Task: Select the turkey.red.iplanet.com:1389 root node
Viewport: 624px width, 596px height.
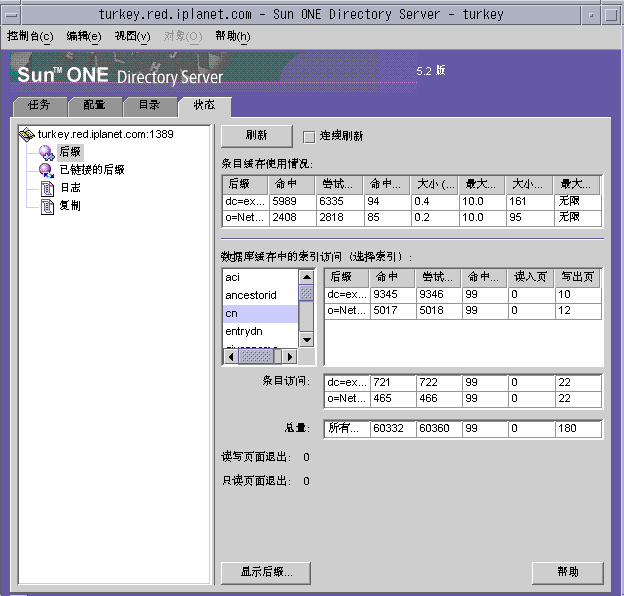Action: point(105,134)
